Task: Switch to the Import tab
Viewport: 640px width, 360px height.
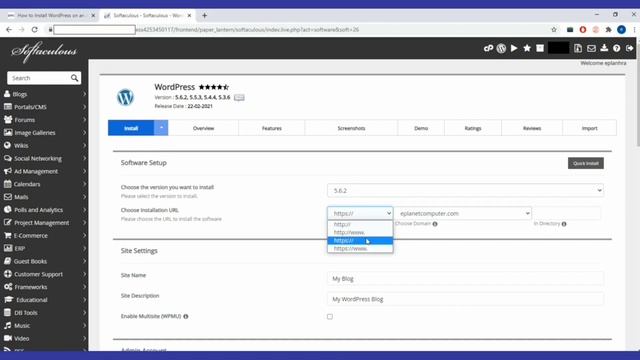Action: [589, 128]
